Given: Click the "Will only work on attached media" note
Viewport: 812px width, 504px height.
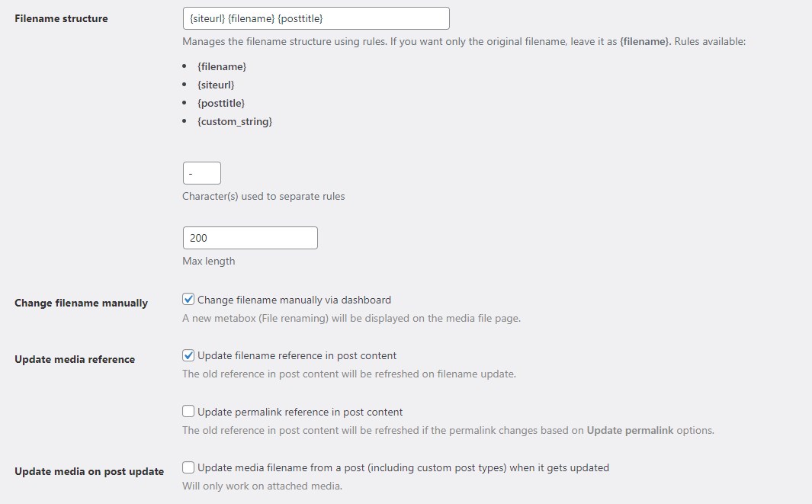Looking at the screenshot, I should click(x=262, y=486).
